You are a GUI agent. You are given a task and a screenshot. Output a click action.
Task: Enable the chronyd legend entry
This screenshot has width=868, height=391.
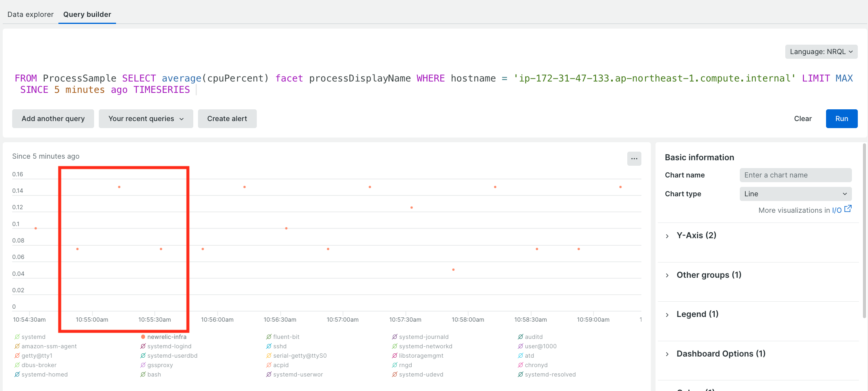pyautogui.click(x=533, y=365)
